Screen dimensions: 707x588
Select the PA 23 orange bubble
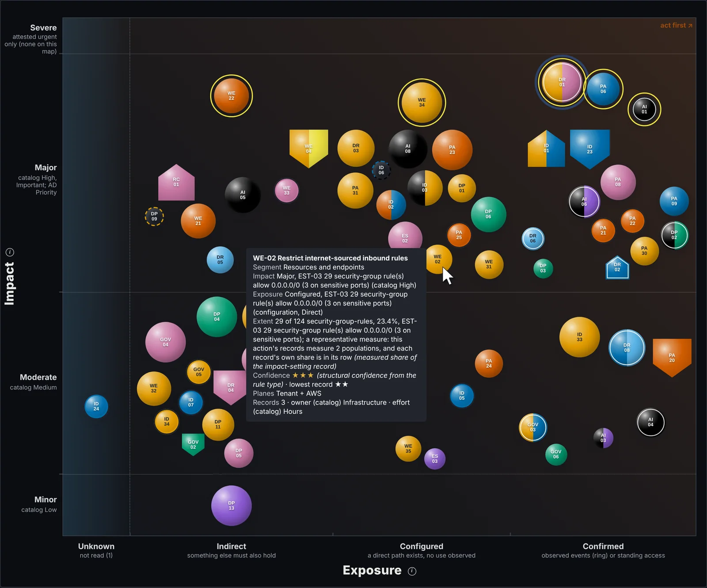(452, 150)
